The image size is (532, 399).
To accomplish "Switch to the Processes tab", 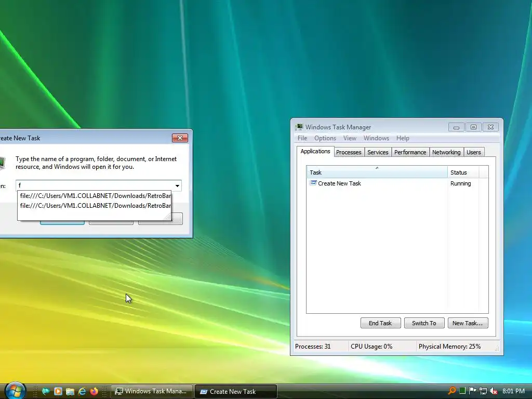I will tap(349, 152).
